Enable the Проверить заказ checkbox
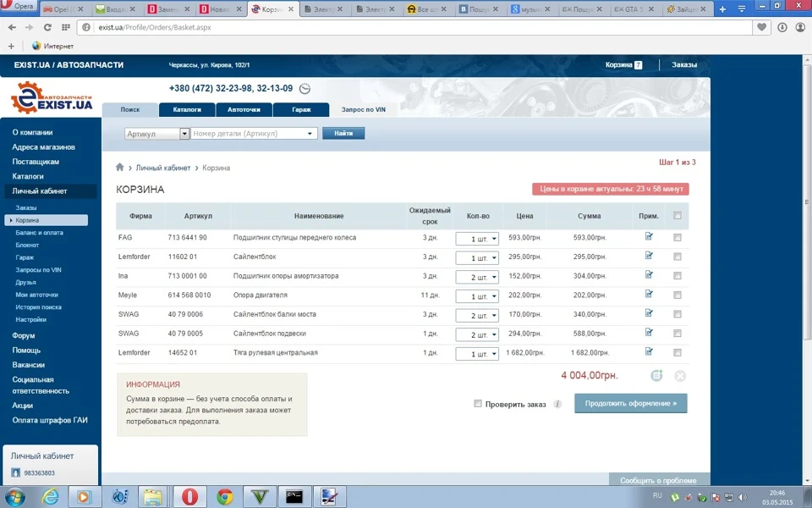The width and height of the screenshot is (812, 508). point(477,403)
